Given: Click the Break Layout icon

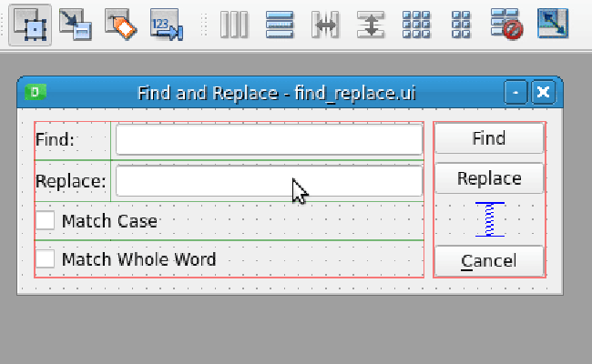Looking at the screenshot, I should [506, 25].
